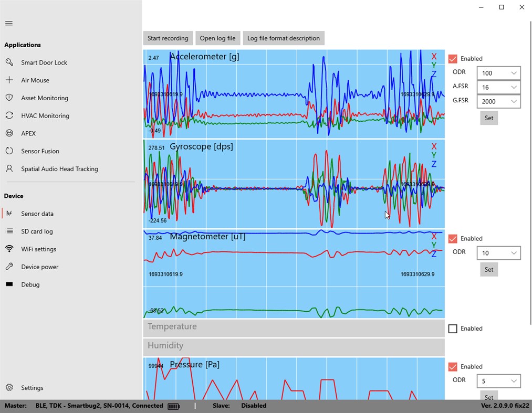
Task: Click the collapsed Temperature panel header
Action: pyautogui.click(x=294, y=328)
